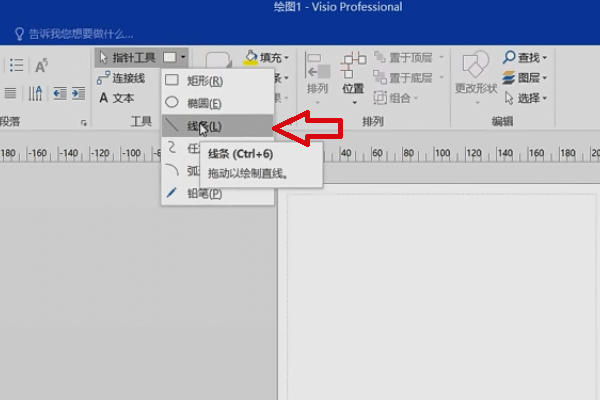Select the 指针工具 pointer tool
Screen dimensions: 600x400
(x=128, y=58)
